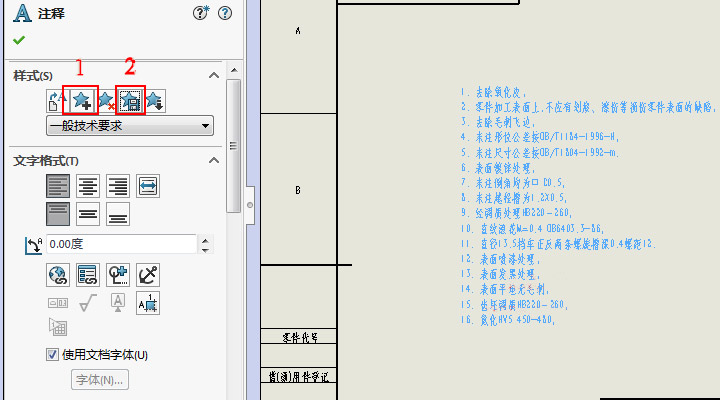
Task: Select note line 16 氮化HV5 450-480
Action: tap(508, 320)
